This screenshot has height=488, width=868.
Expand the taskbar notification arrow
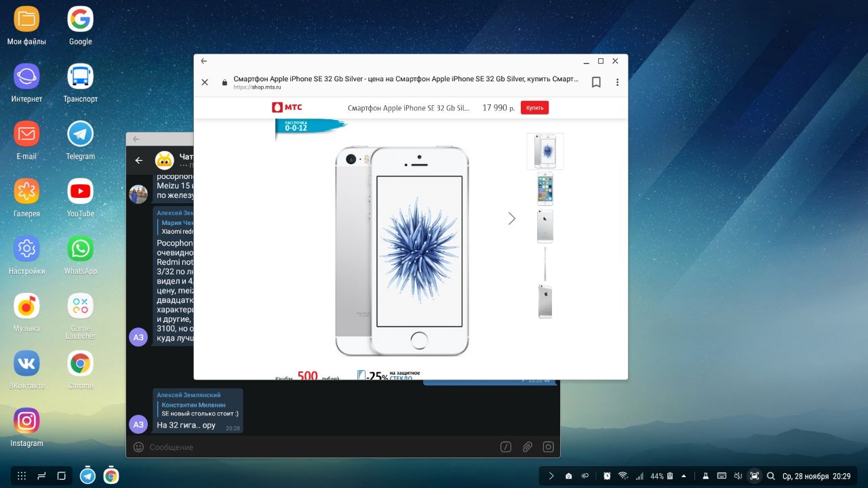pyautogui.click(x=551, y=476)
